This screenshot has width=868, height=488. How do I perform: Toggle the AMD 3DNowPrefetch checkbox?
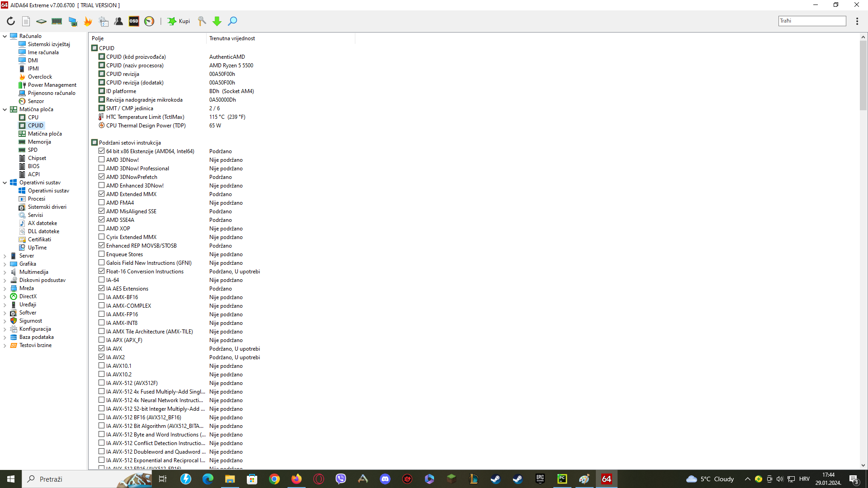point(102,177)
